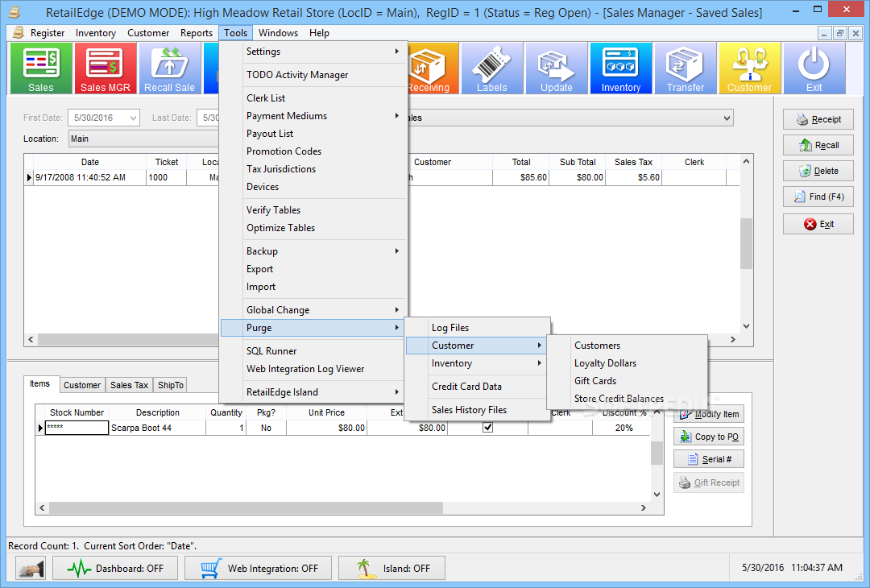Click the saved sales list vertical scrollbar
This screenshot has height=588, width=870.
click(746, 244)
